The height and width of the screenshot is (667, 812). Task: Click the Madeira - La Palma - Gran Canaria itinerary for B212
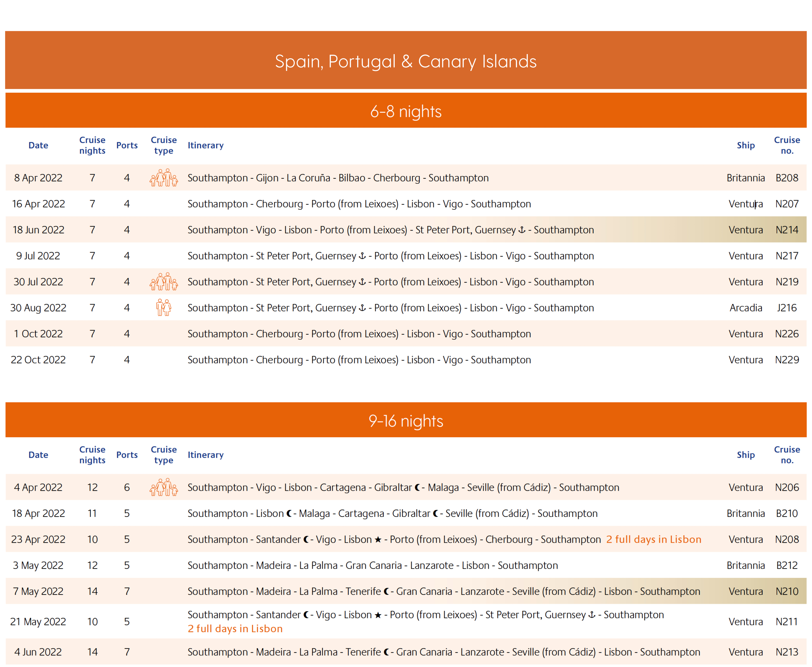tap(373, 565)
